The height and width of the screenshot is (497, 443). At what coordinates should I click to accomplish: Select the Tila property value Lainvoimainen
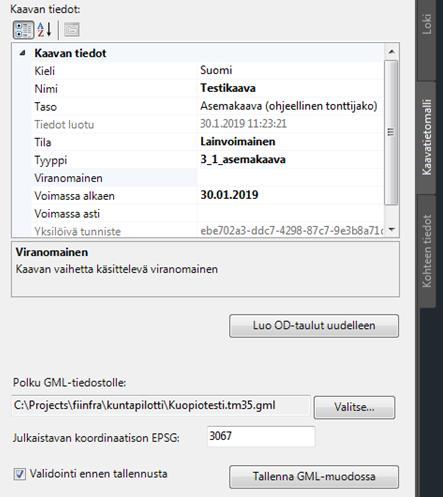(x=238, y=142)
